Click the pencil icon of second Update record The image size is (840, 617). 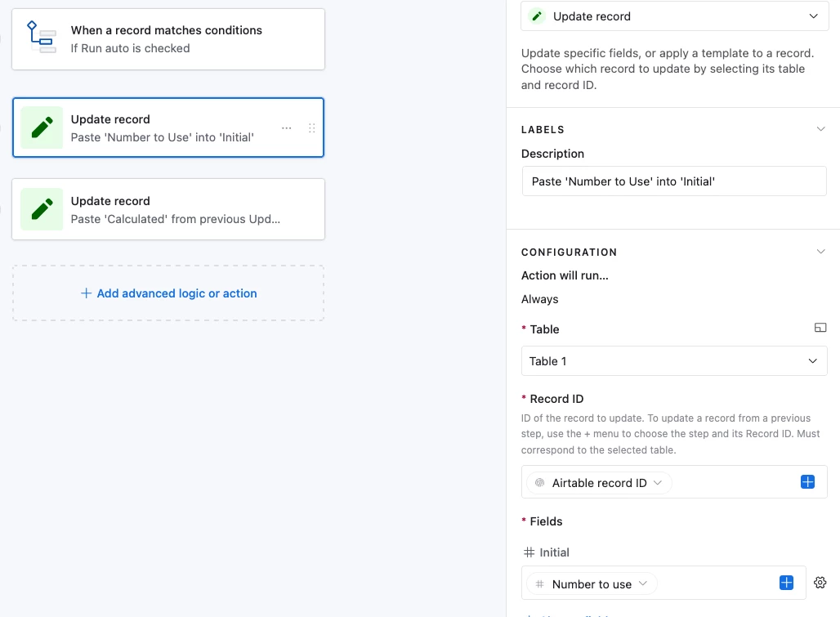tap(42, 209)
